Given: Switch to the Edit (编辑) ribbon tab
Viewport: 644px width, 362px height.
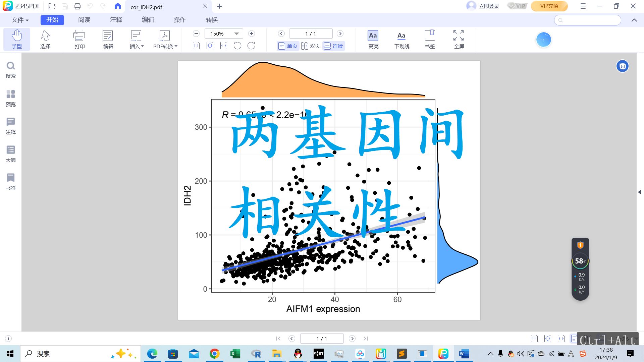Looking at the screenshot, I should (x=148, y=20).
